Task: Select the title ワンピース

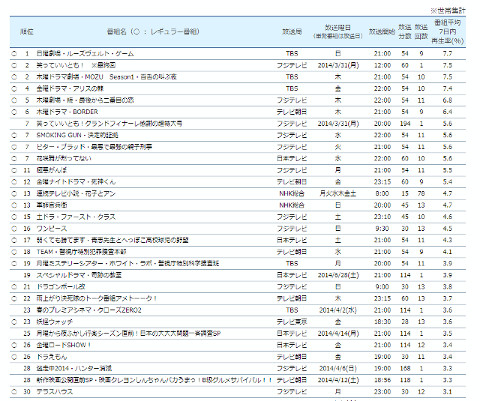Action: coord(52,229)
